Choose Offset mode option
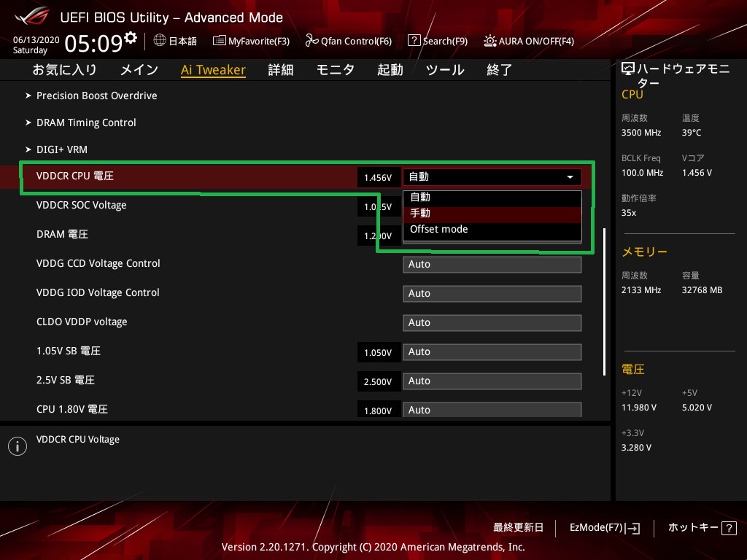Screen dimensions: 747x560 click(492, 229)
